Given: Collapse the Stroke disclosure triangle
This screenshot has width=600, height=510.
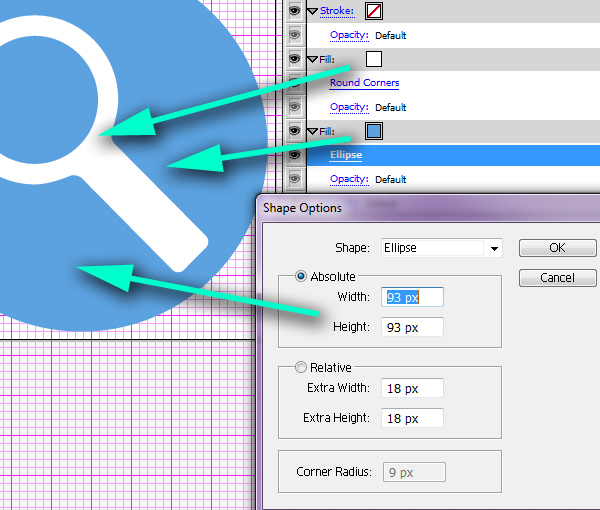Looking at the screenshot, I should [x=313, y=11].
